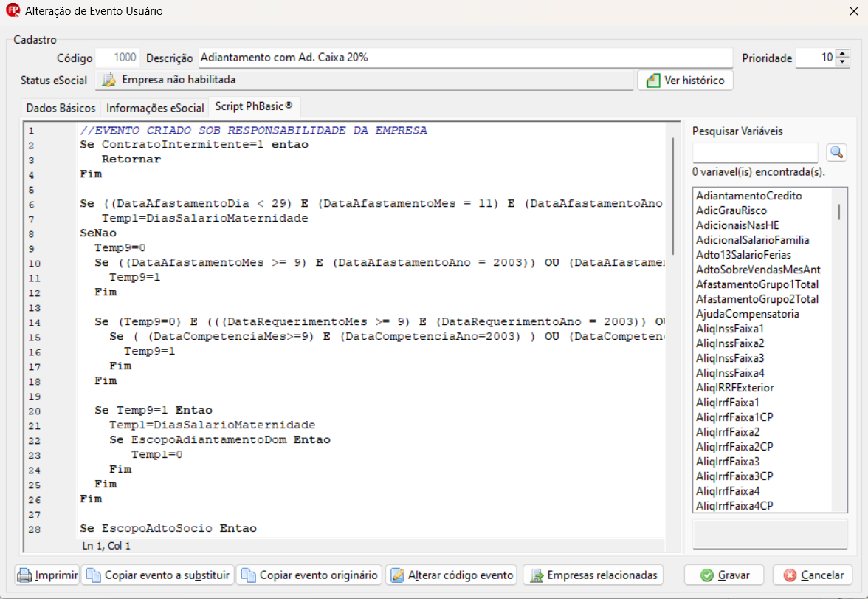Click the variables list scrollbar thumb
Screen dimensions: 868x599
[839, 212]
